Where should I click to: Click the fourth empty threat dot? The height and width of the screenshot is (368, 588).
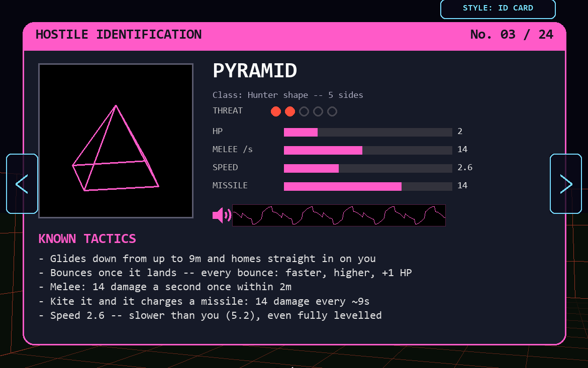pyautogui.click(x=318, y=111)
